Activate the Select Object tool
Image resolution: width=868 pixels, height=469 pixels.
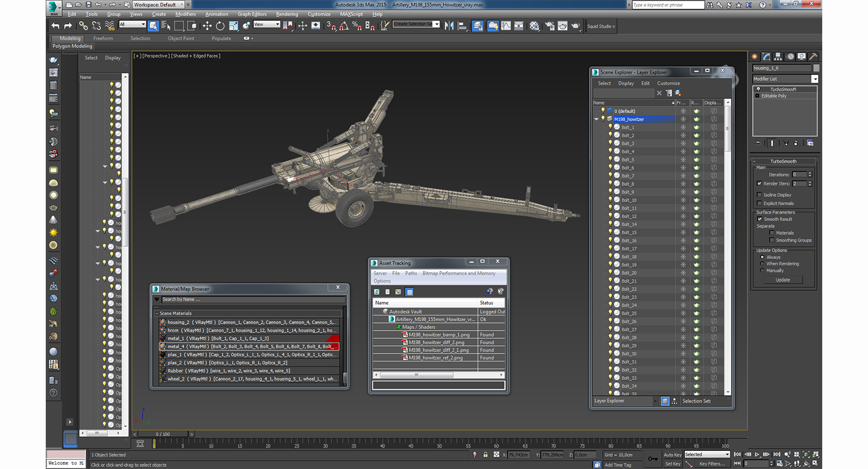point(153,26)
